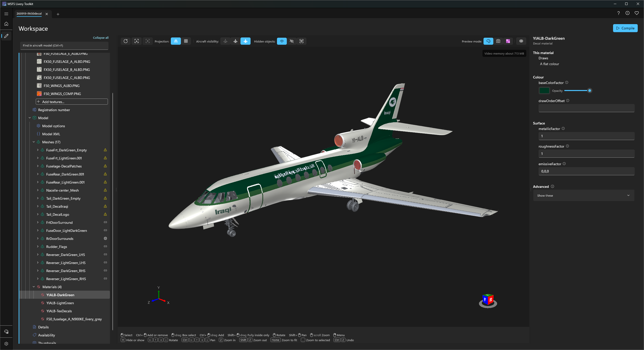This screenshot has width=644, height=350.
Task: Open Model options
Action: [54, 126]
